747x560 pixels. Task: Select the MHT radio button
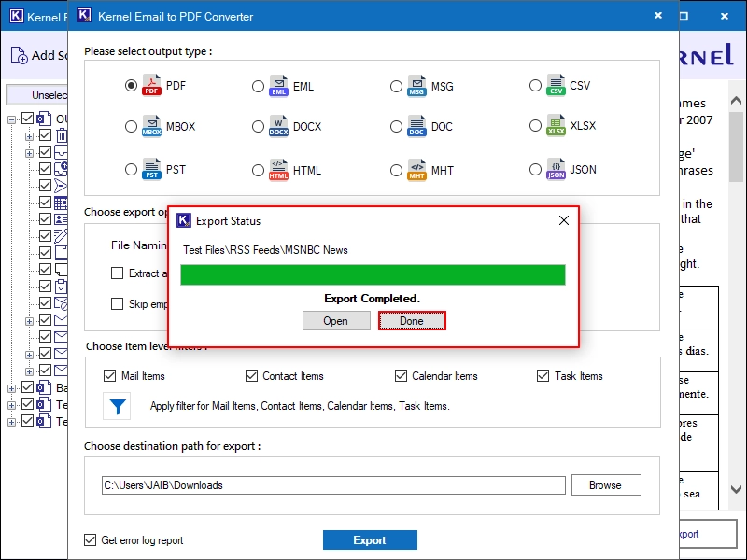396,170
